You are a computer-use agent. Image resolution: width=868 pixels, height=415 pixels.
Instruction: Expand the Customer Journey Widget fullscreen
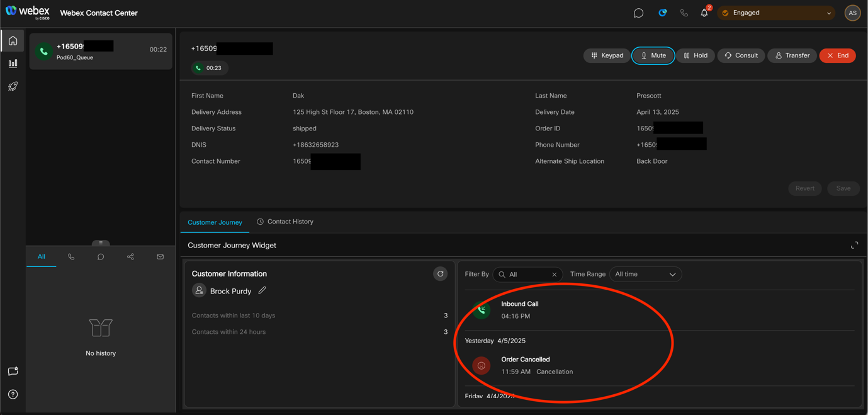[854, 246]
